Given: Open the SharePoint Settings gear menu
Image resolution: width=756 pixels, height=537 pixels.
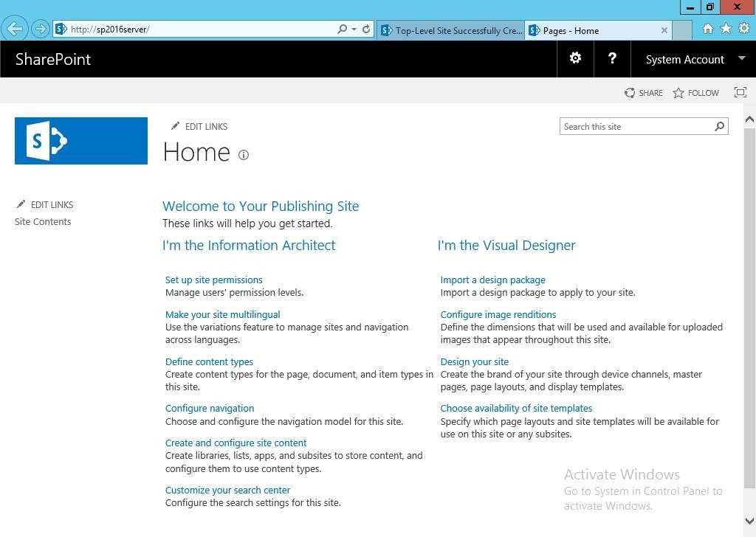Looking at the screenshot, I should tap(575, 58).
